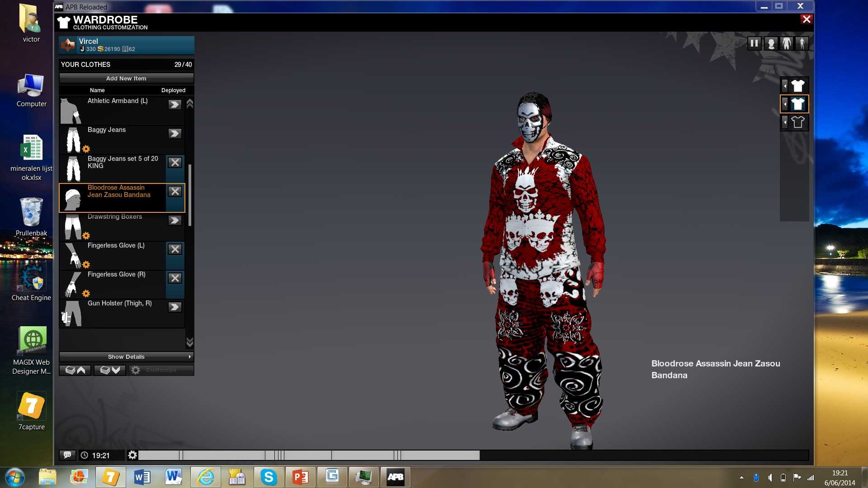Move the selected clothing layer up
Image resolution: width=868 pixels, height=488 pixels.
(x=75, y=370)
